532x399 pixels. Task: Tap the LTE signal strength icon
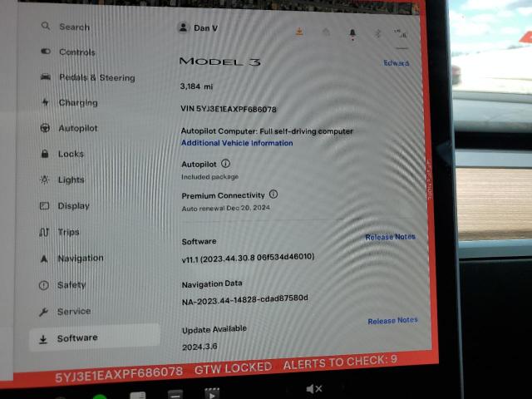(x=401, y=33)
